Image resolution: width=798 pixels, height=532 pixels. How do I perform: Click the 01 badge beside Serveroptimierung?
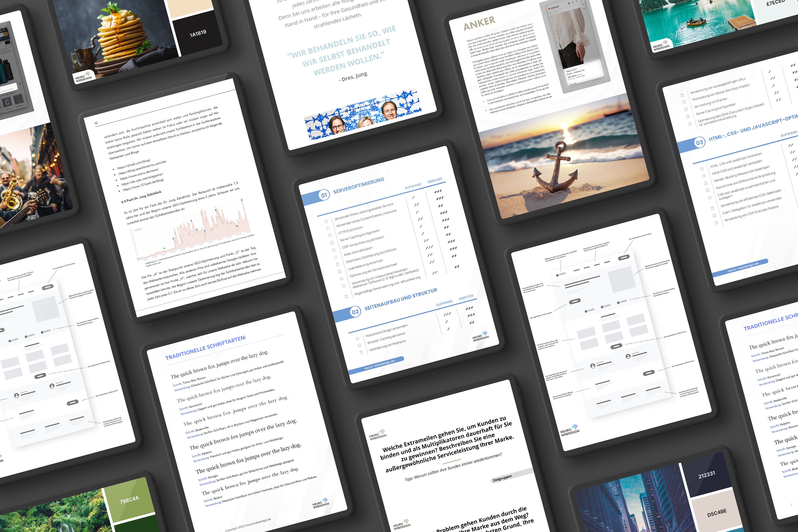324,195
